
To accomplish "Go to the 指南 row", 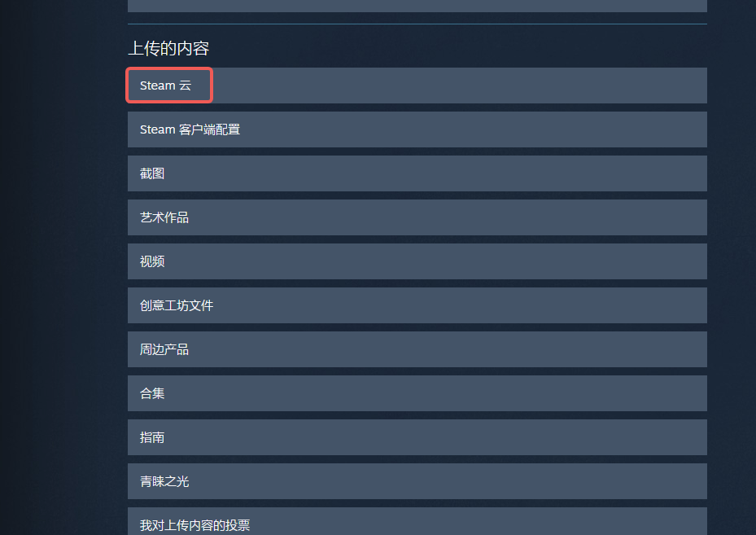I will 417,437.
